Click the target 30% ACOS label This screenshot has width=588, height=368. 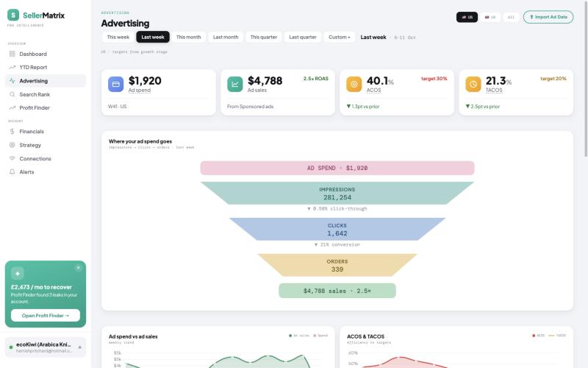434,79
